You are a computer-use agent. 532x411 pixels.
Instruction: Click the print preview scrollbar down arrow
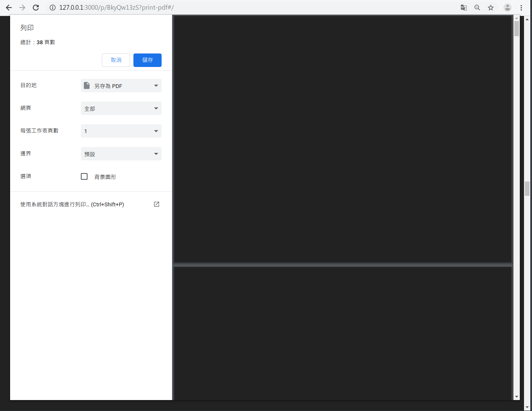pos(516,397)
